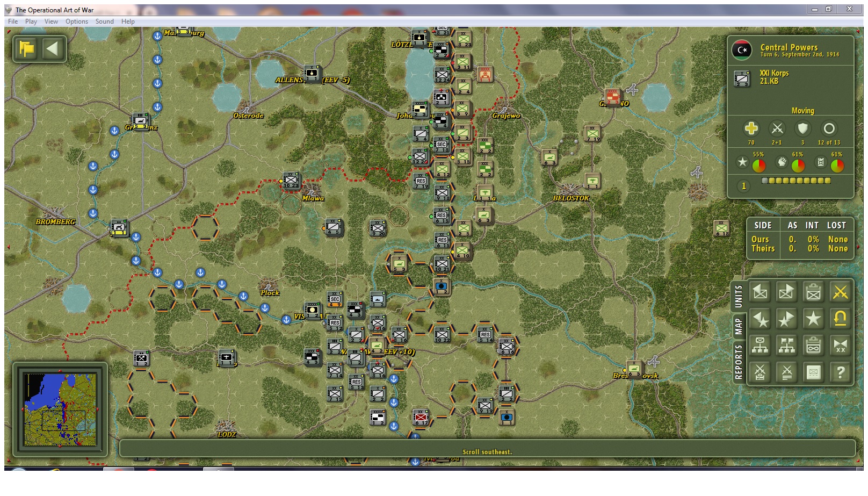Click the 55% proficiency pie indicator
Image resolution: width=868 pixels, height=496 pixels.
(x=758, y=165)
